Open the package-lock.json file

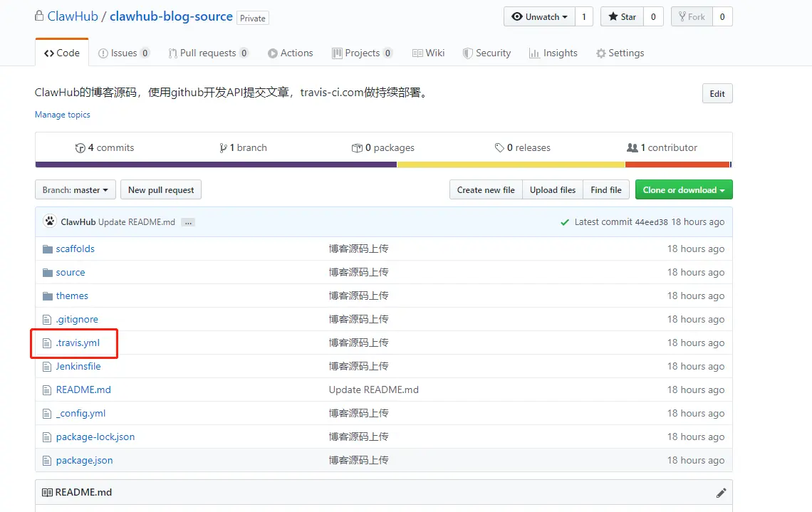pos(95,437)
